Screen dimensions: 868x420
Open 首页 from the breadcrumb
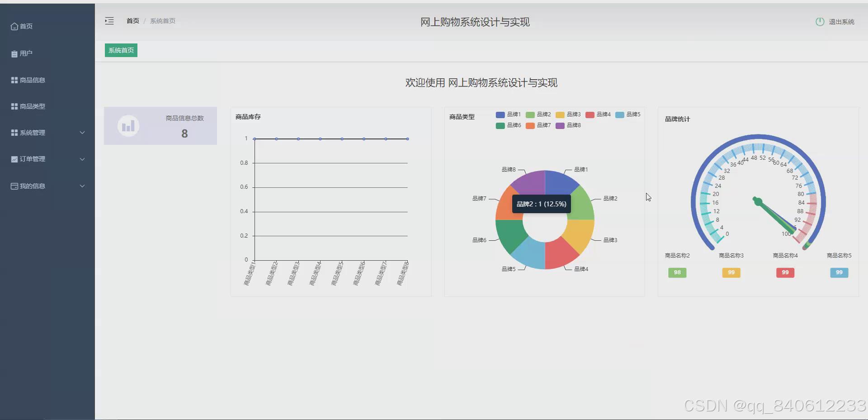pyautogui.click(x=132, y=20)
